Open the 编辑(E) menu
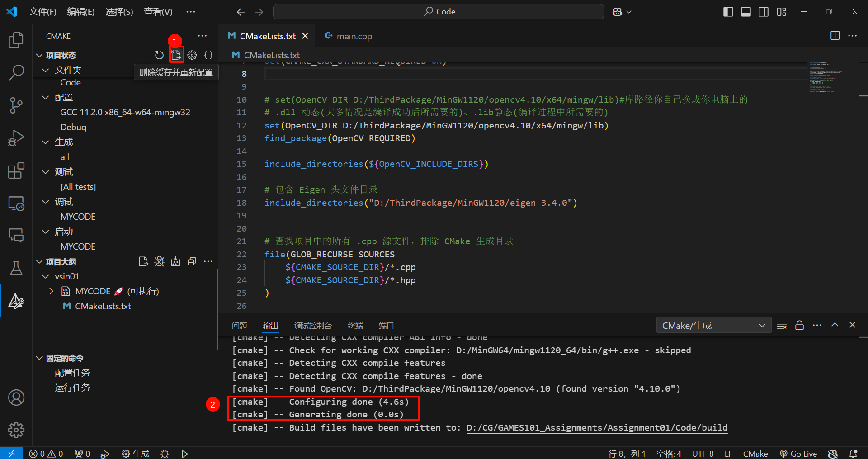The image size is (868, 459). click(x=81, y=12)
